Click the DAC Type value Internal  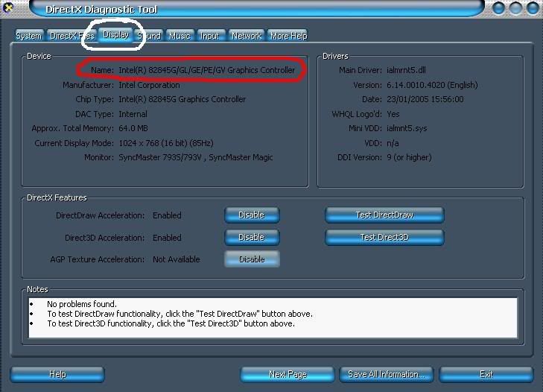(133, 114)
